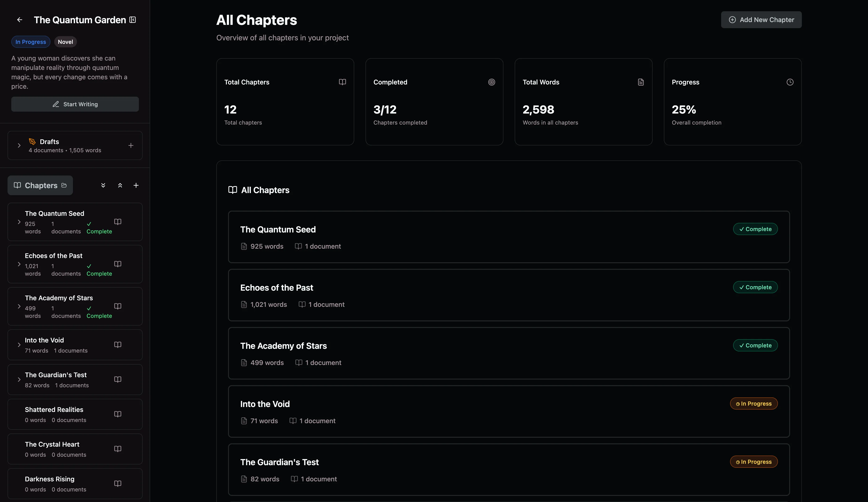
Task: Expand Echoes of the Past sidebar chapter
Action: (19, 264)
